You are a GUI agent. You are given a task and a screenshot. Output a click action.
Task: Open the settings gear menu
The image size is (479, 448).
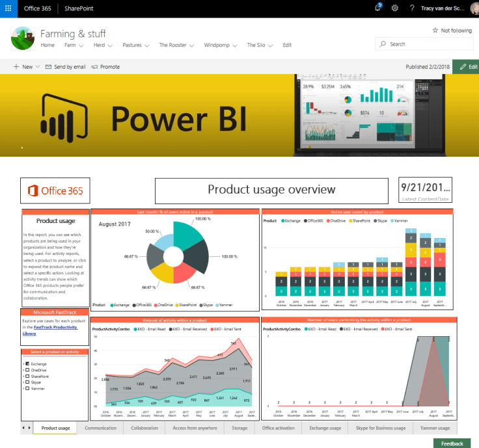click(x=395, y=8)
